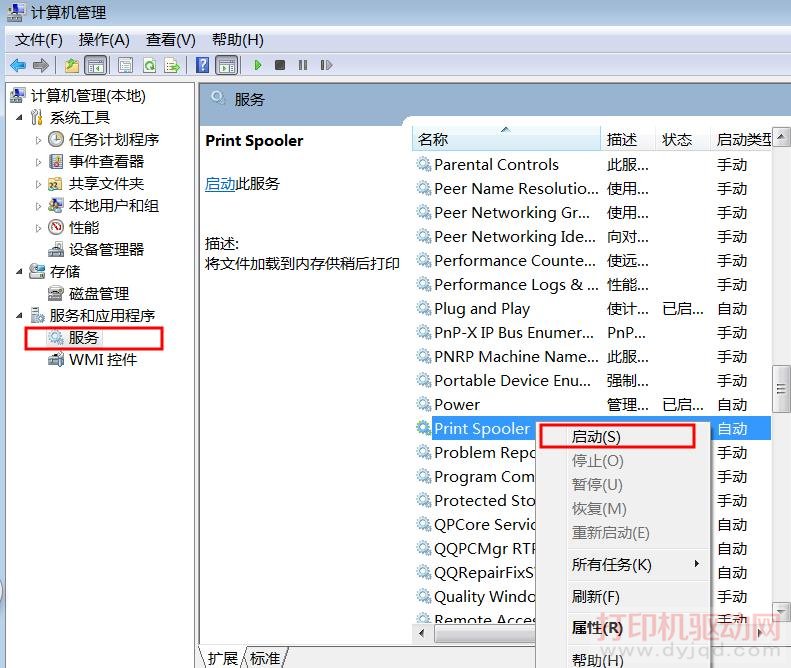Click the horizontal scrollbar left arrow

coord(422,633)
